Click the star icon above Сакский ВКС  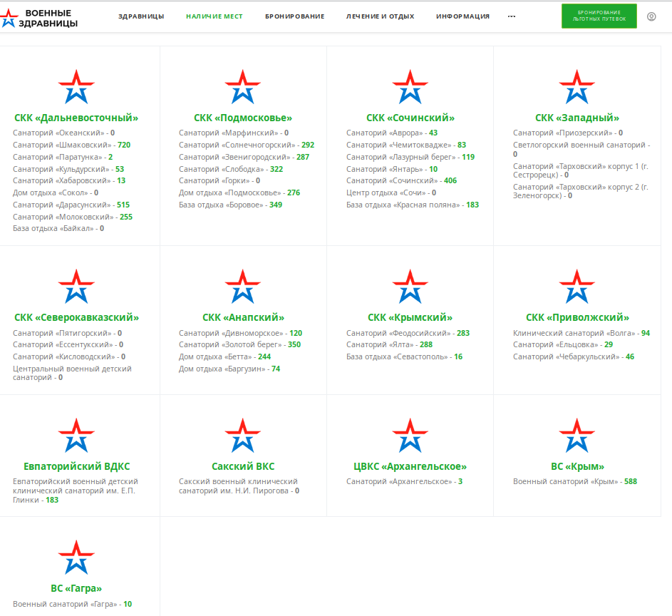click(x=243, y=436)
